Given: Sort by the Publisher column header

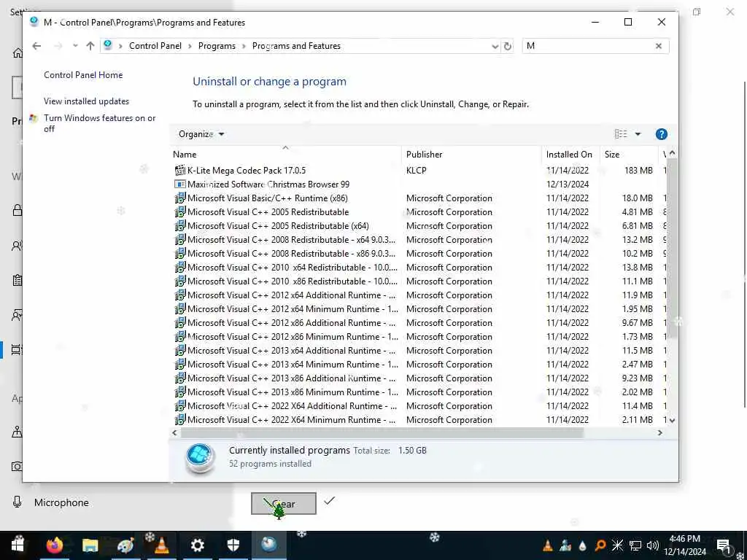Looking at the screenshot, I should [x=472, y=155].
